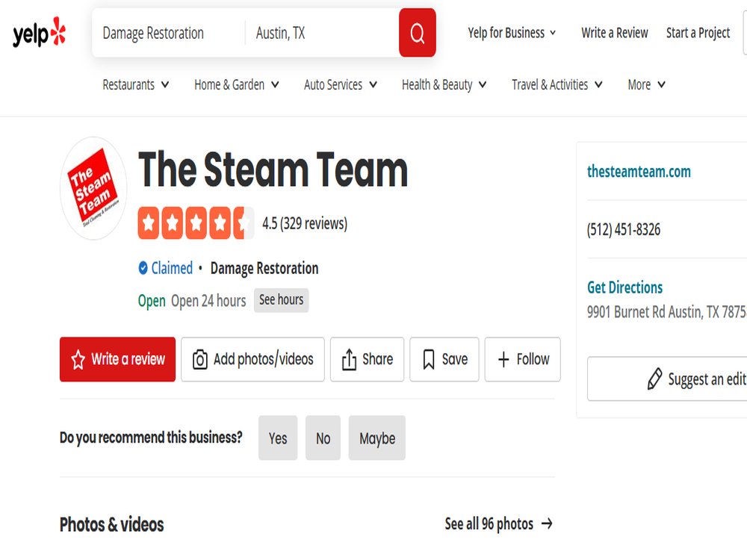Answer No to recommend this business

click(323, 438)
